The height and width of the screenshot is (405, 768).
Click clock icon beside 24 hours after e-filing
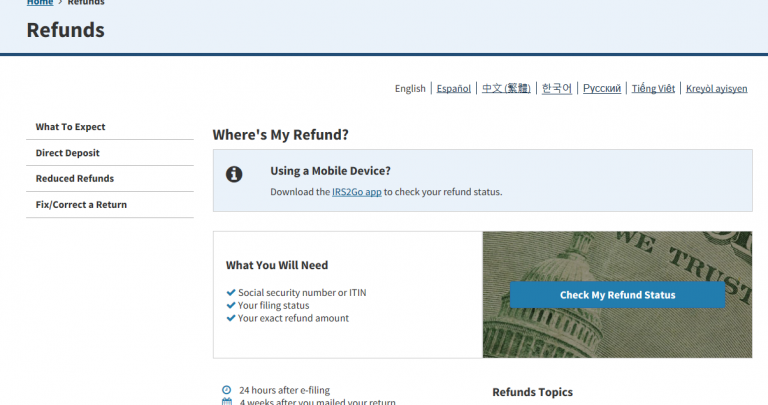[227, 390]
